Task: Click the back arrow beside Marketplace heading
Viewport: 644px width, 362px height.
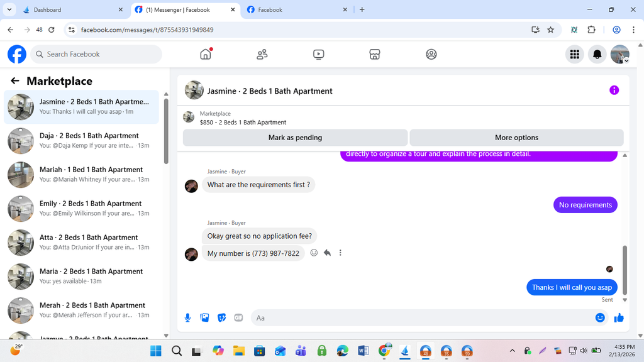Action: coord(15,81)
